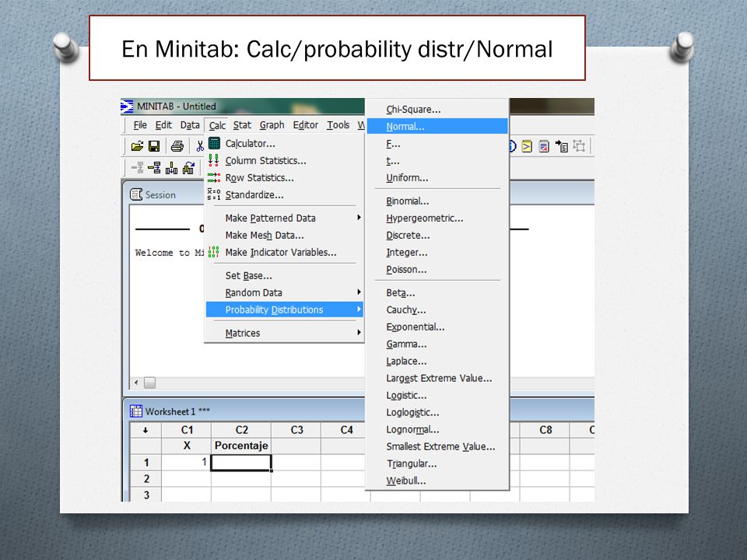Select Binomial distribution

437,201
